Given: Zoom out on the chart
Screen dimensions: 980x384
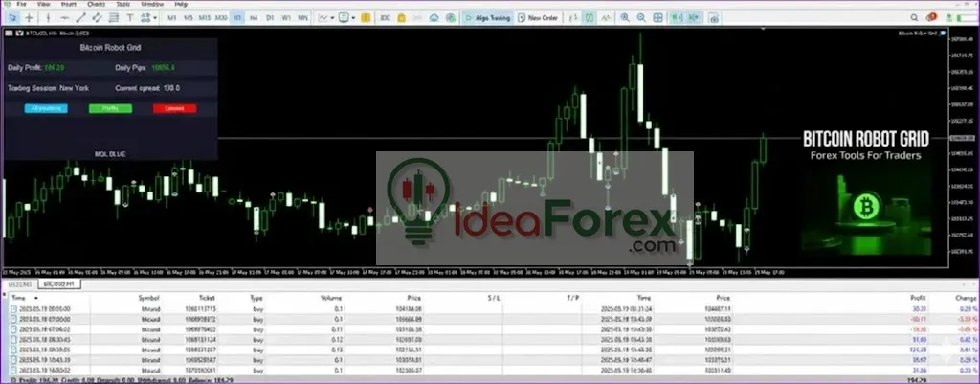Looking at the screenshot, I should pyautogui.click(x=642, y=18).
